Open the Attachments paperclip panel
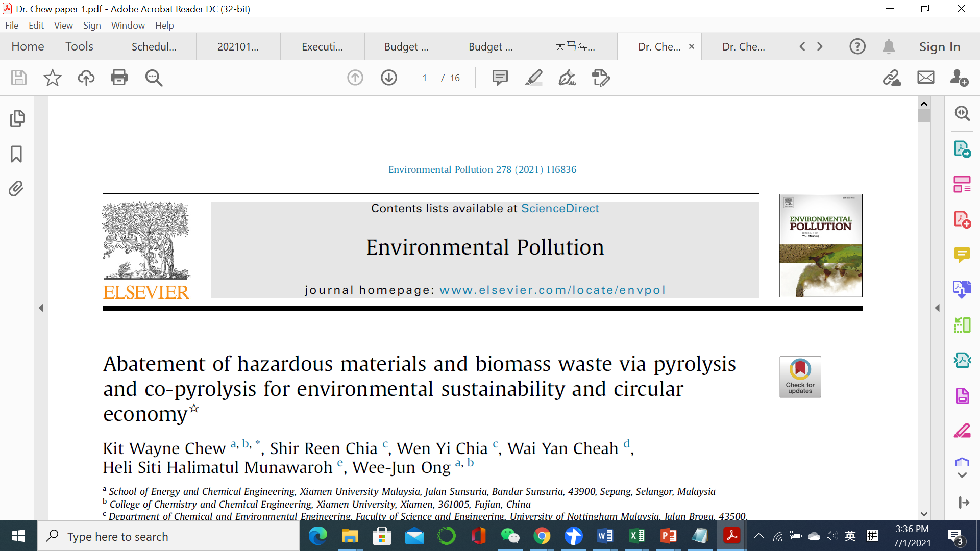 (x=16, y=189)
